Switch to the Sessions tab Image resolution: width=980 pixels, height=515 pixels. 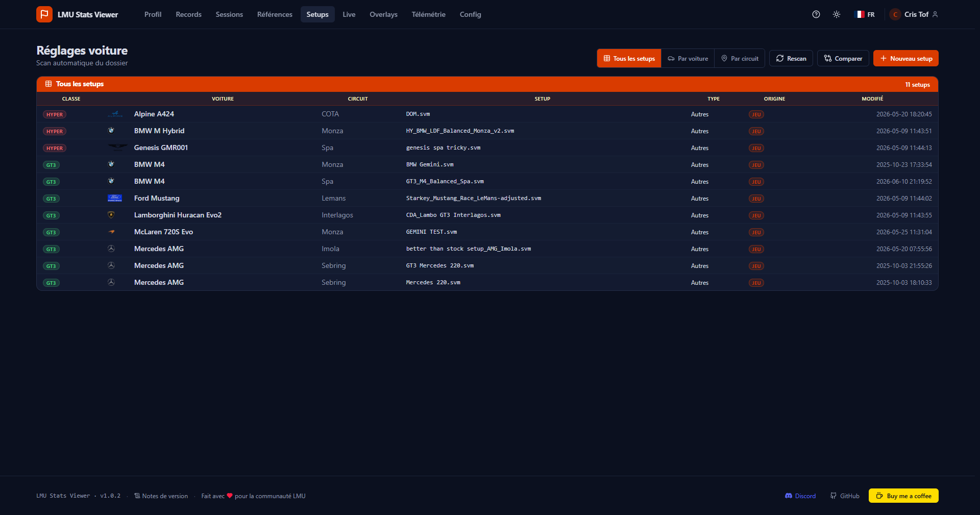(229, 14)
